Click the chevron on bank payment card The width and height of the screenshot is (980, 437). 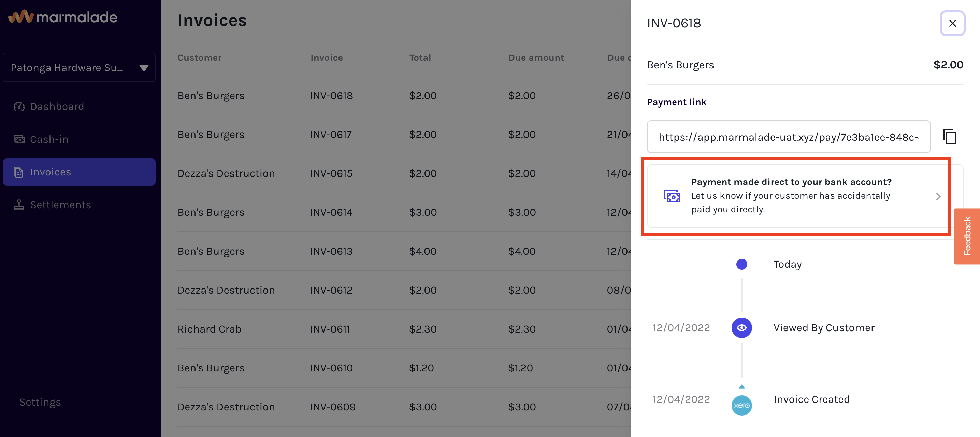click(938, 196)
